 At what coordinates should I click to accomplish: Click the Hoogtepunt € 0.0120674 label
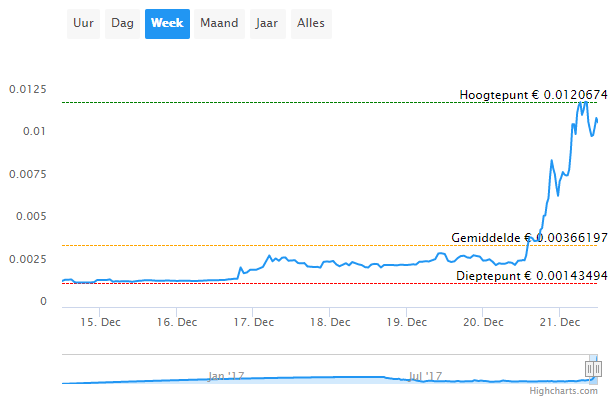coord(533,95)
